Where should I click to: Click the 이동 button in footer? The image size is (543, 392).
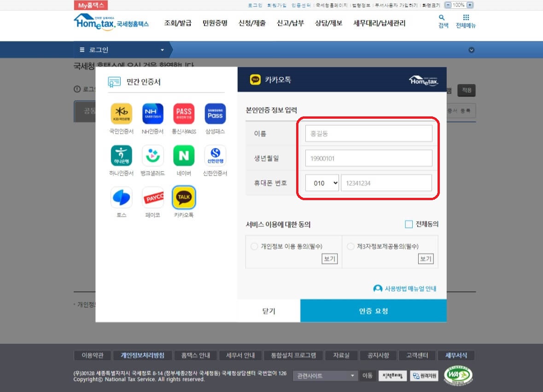click(367, 376)
